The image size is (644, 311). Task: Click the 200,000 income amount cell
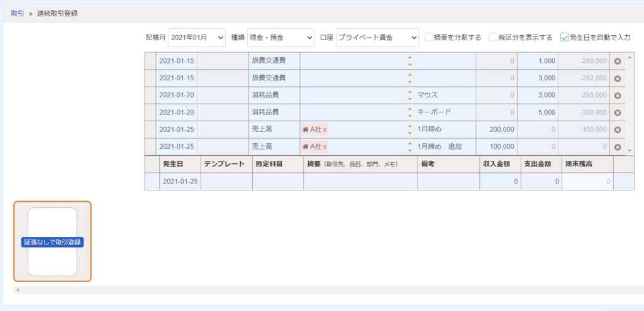[x=497, y=129]
